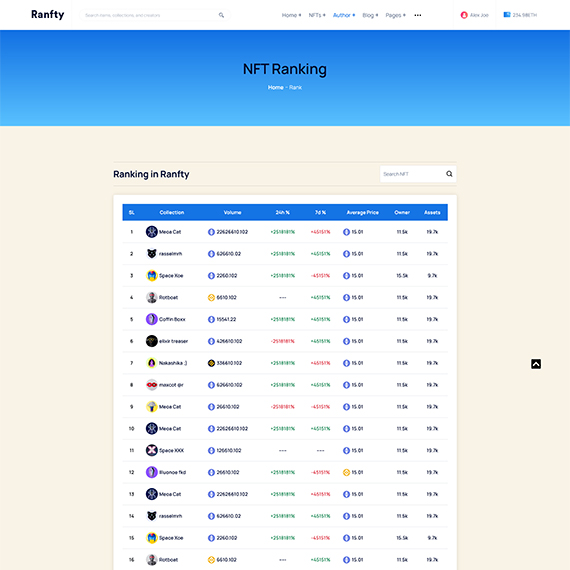Click the rank 2 rasselmrh cat avatar

(152, 253)
